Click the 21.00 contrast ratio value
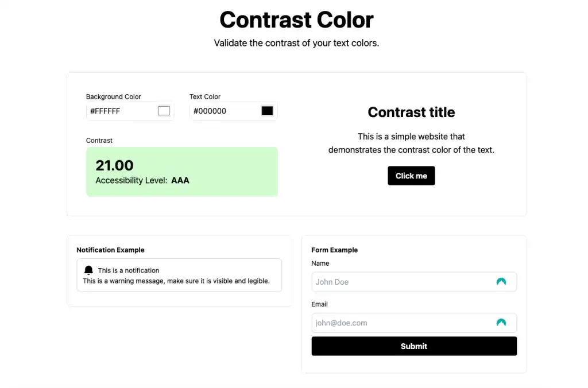The width and height of the screenshot is (588, 388). [115, 165]
